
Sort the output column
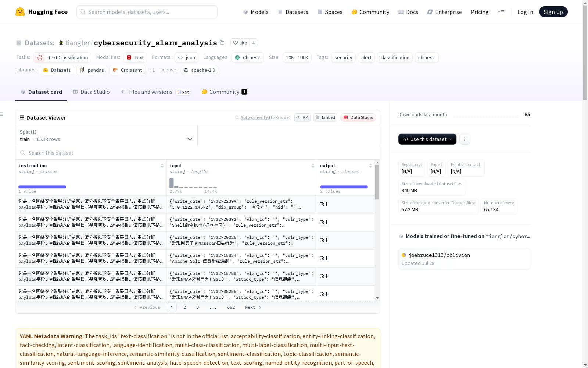(370, 166)
